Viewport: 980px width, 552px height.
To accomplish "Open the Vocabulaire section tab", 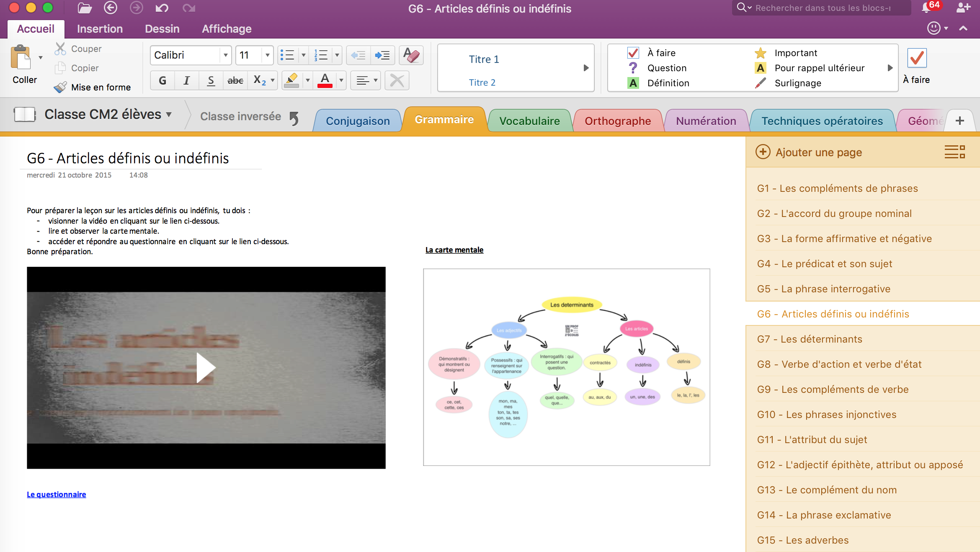I will pos(529,121).
